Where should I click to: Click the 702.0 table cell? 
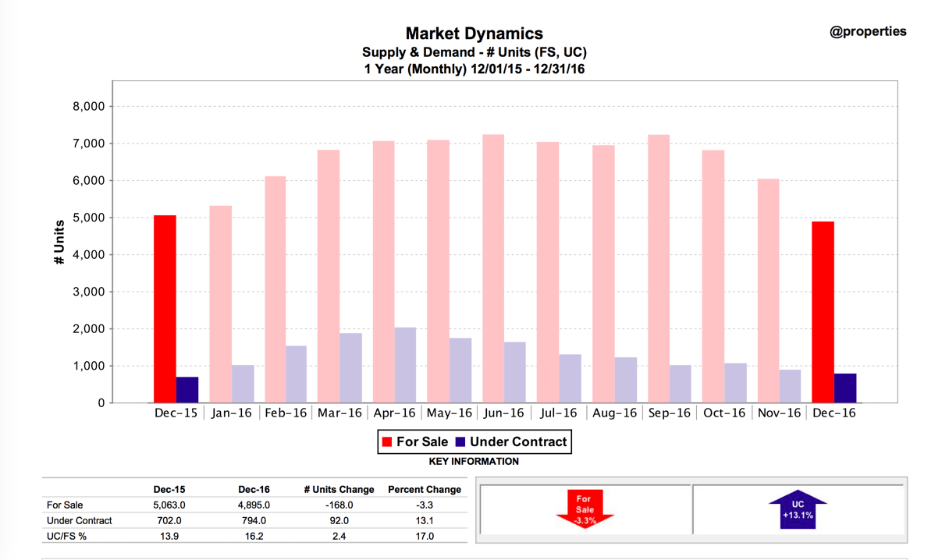point(169,521)
